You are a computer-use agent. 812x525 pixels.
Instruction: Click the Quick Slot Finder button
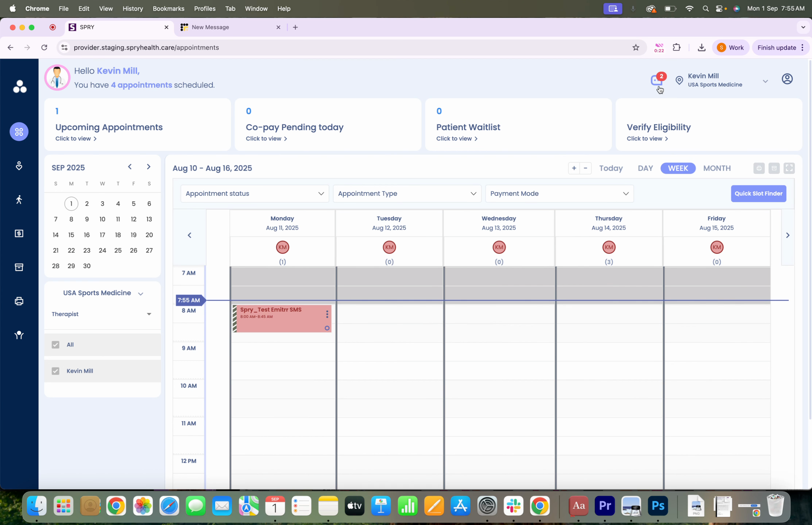[758, 194]
